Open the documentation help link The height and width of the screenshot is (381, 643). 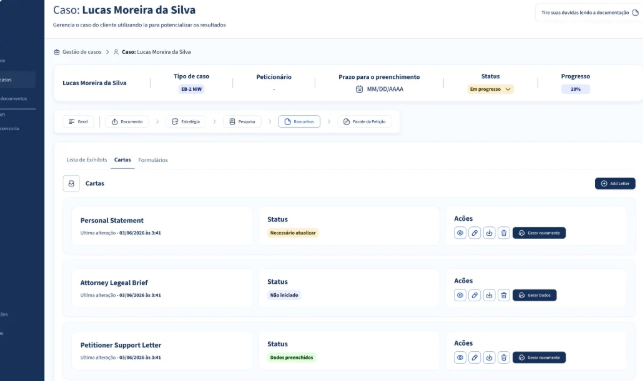[x=589, y=13]
